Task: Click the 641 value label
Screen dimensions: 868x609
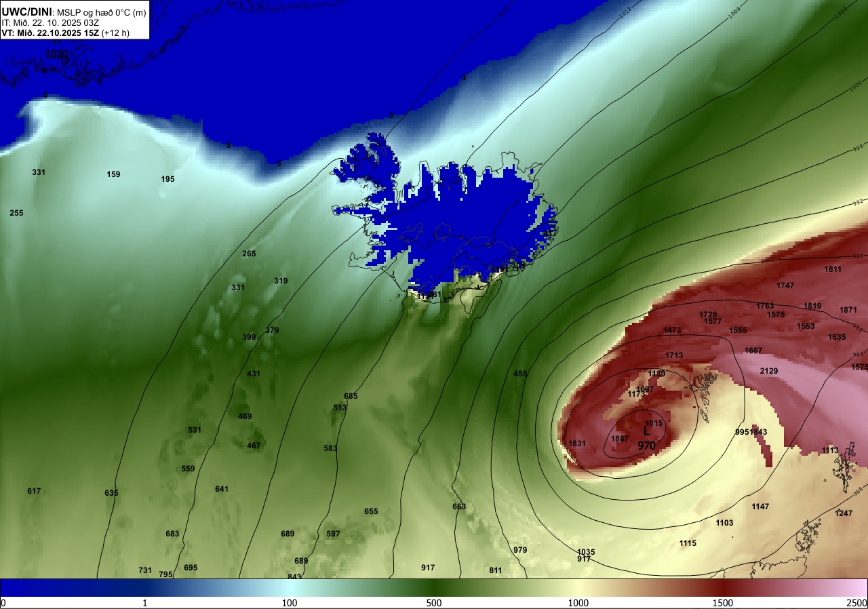Action: 222,489
